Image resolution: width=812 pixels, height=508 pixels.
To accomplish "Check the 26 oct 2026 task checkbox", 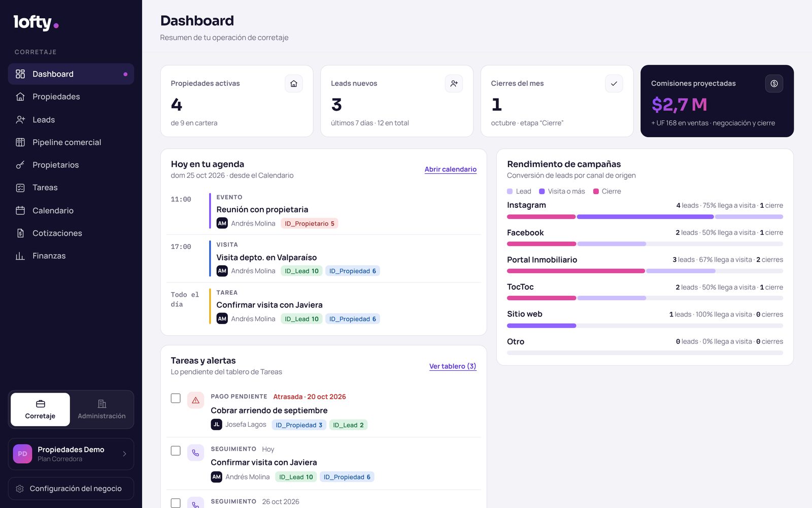I will coord(176,503).
